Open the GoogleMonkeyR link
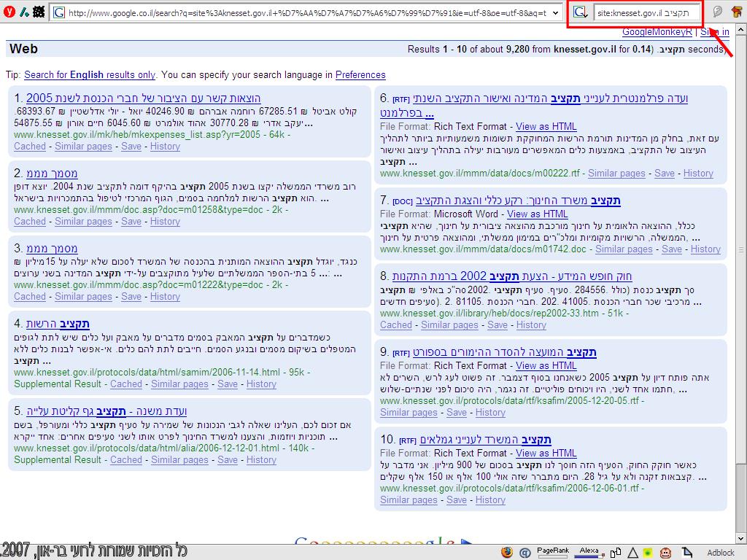Screen dimensions: 747x560 [657, 32]
